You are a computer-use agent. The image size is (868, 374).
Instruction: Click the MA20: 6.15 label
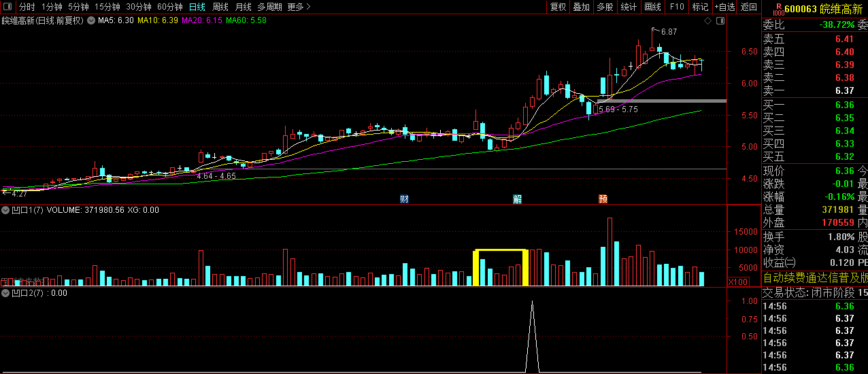[x=202, y=20]
